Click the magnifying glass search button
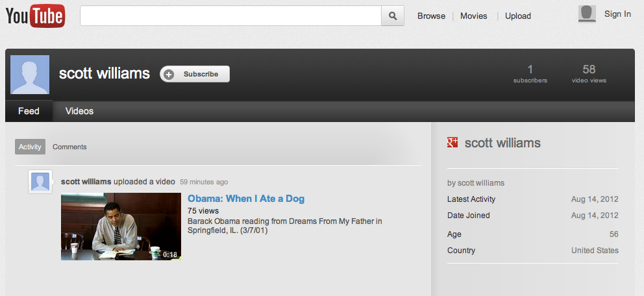This screenshot has height=296, width=644. tap(393, 16)
